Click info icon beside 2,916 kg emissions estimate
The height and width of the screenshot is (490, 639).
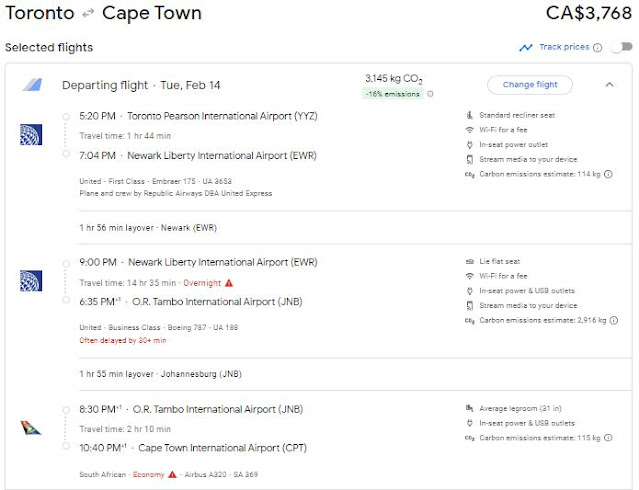613,320
